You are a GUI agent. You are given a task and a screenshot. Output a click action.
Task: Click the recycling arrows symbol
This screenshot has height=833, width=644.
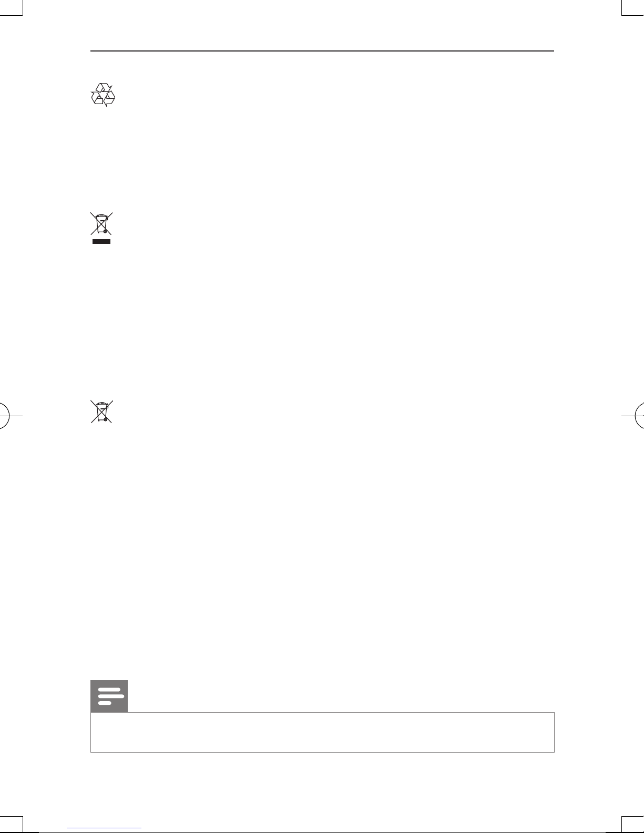point(103,96)
